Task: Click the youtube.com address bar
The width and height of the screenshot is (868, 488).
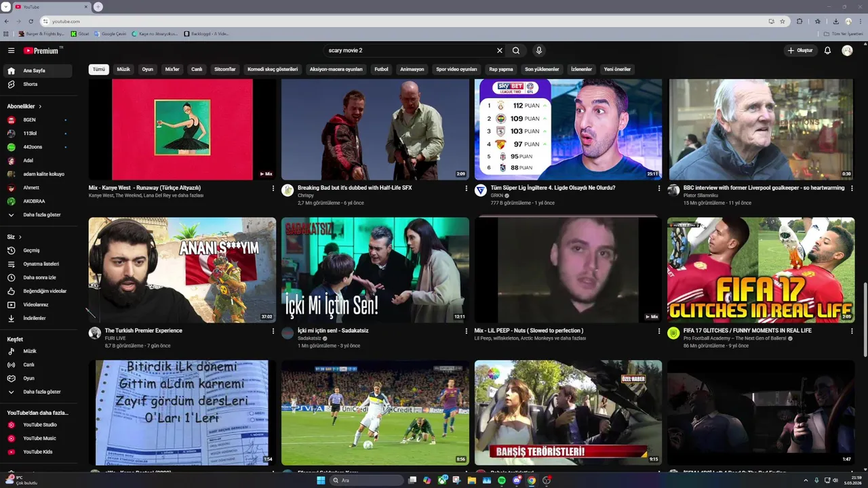Action: pos(407,21)
